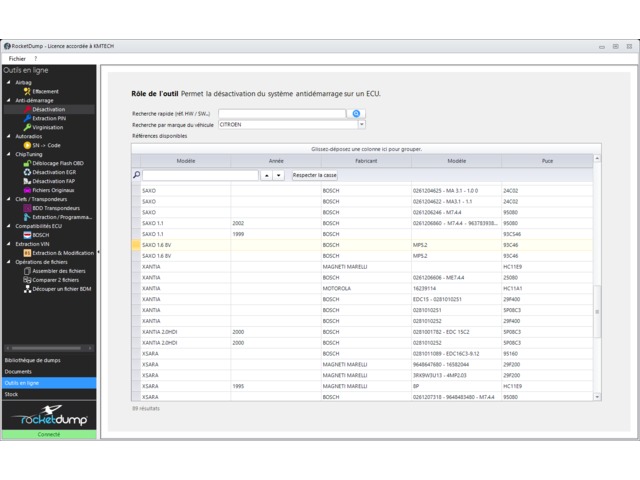Image resolution: width=640 pixels, height=480 pixels.
Task: Open the ? help menu
Action: [36, 59]
